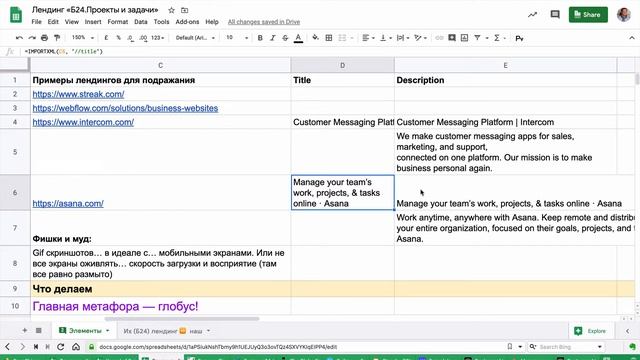Format as currency with pound icon

(x=106, y=38)
